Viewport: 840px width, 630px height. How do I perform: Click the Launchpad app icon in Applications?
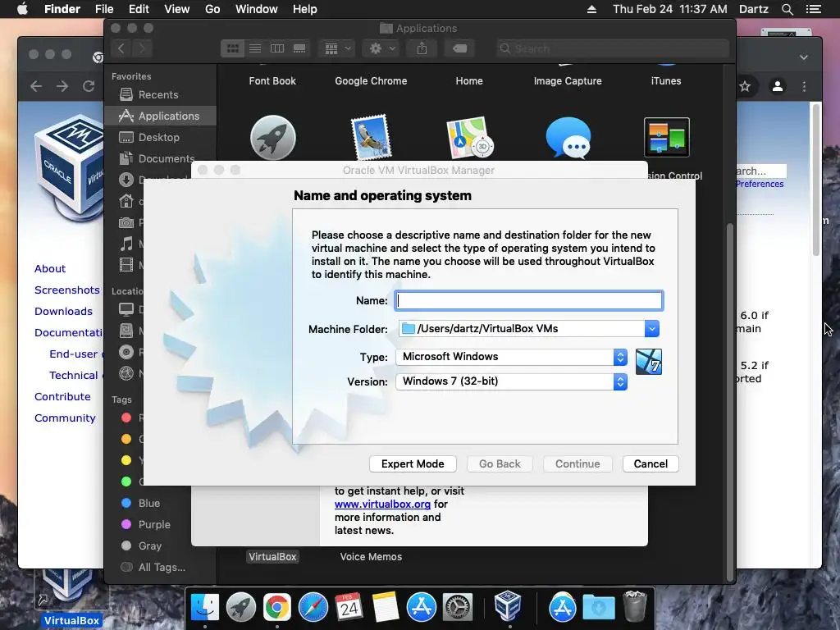point(272,137)
